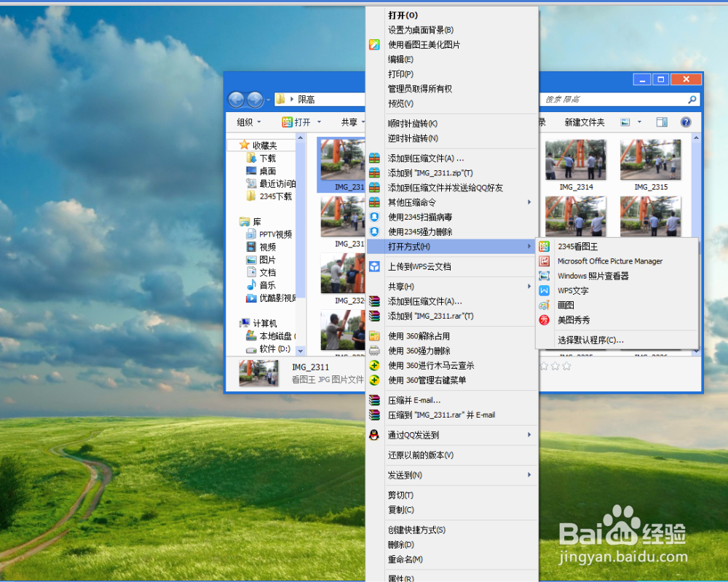Choose 选择默认程序(C)... in submenu
This screenshot has height=582, width=728.
(590, 340)
